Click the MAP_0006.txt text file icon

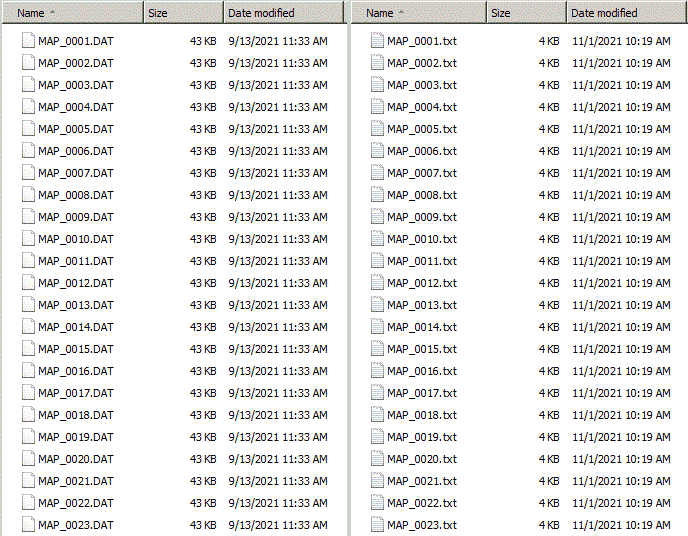(377, 151)
